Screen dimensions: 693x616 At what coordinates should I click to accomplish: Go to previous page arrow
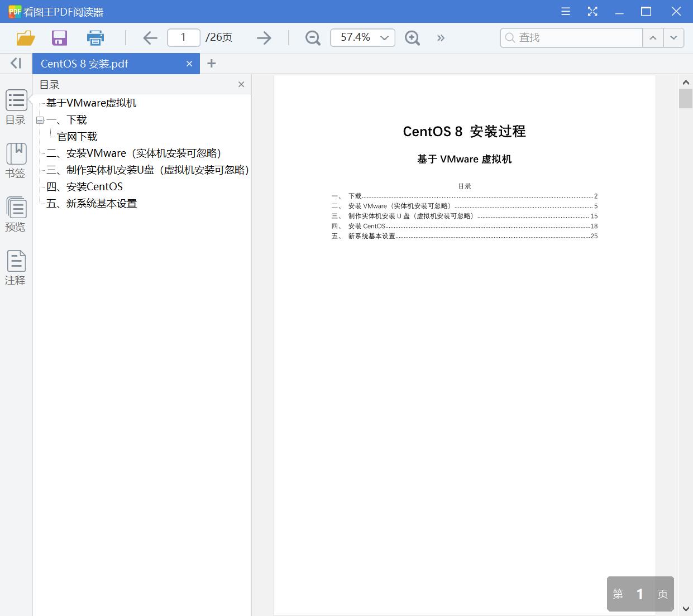[x=150, y=38]
